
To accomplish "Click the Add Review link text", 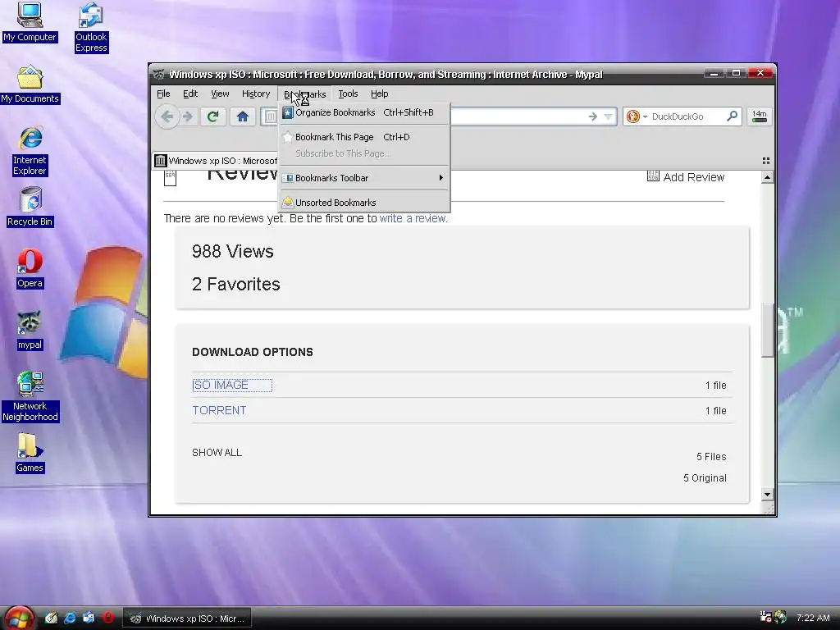I will coord(693,177).
